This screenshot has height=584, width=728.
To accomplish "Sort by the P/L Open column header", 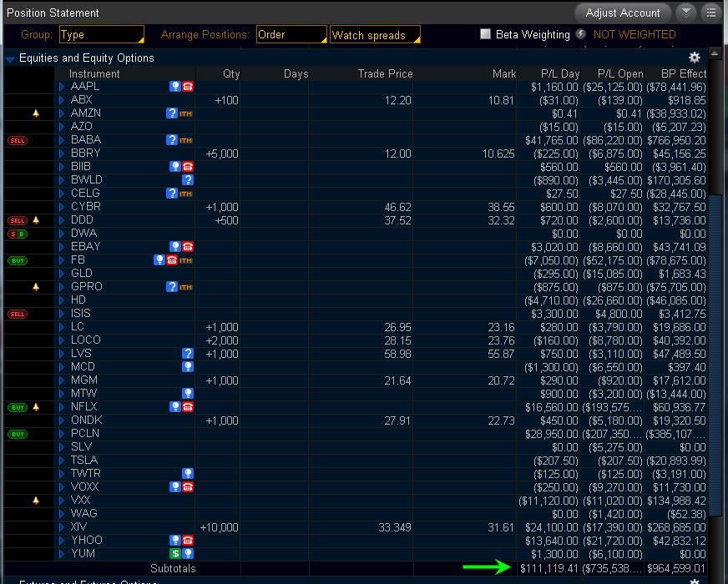I will [620, 73].
